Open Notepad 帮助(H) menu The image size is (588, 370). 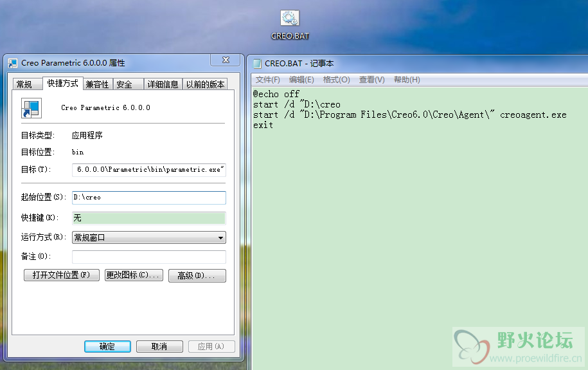pos(407,80)
